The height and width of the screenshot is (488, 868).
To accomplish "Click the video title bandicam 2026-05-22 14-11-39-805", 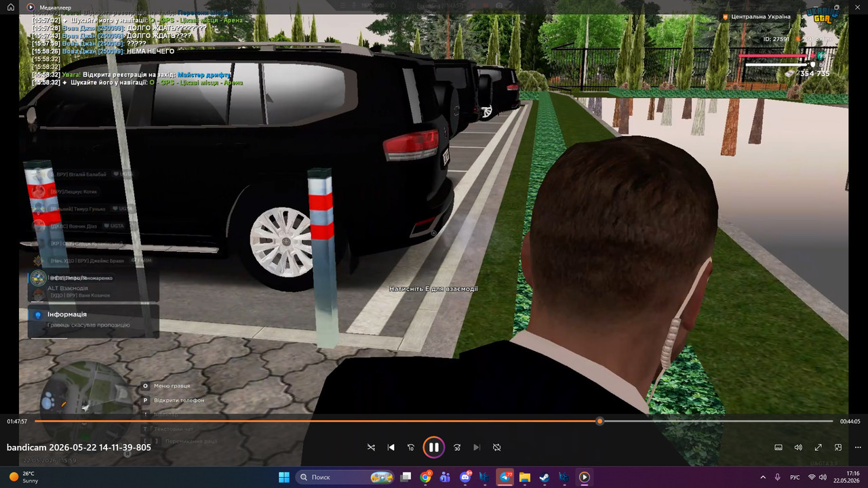I will point(79,447).
